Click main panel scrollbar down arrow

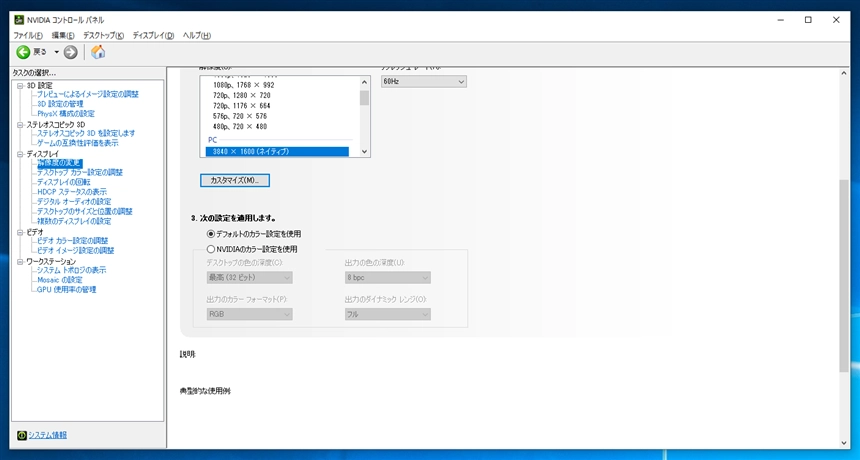tap(844, 443)
